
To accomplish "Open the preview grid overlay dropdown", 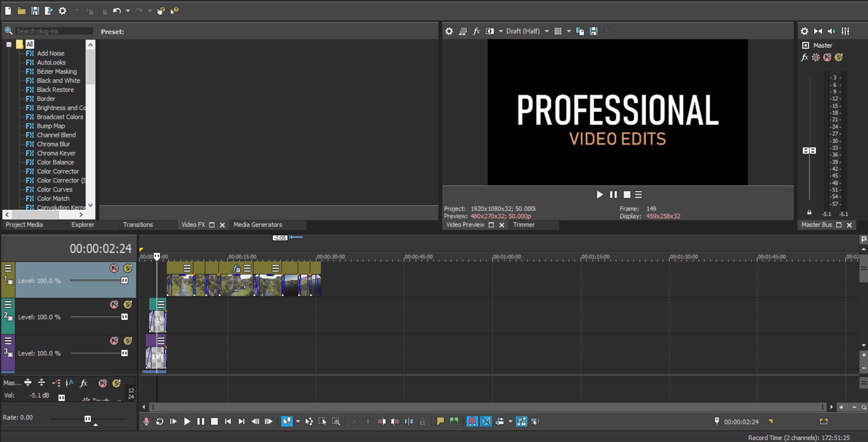I will click(x=569, y=31).
